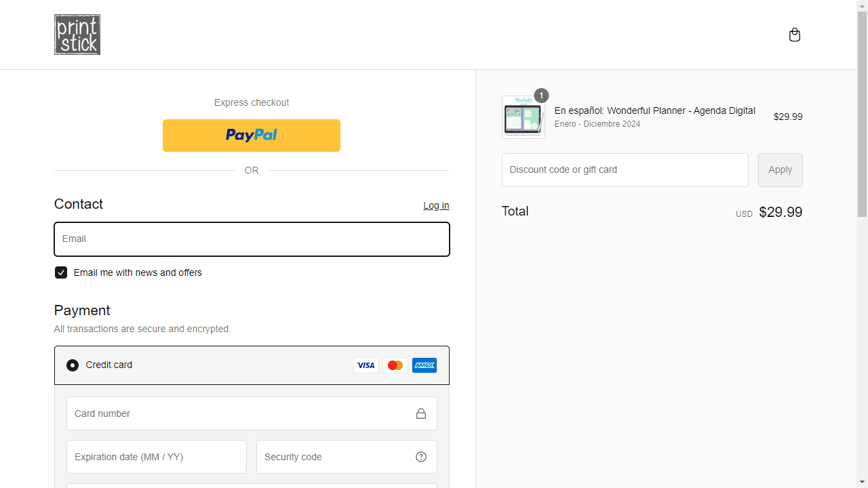The image size is (868, 488).
Task: Click the Express checkout label
Action: pyautogui.click(x=252, y=102)
